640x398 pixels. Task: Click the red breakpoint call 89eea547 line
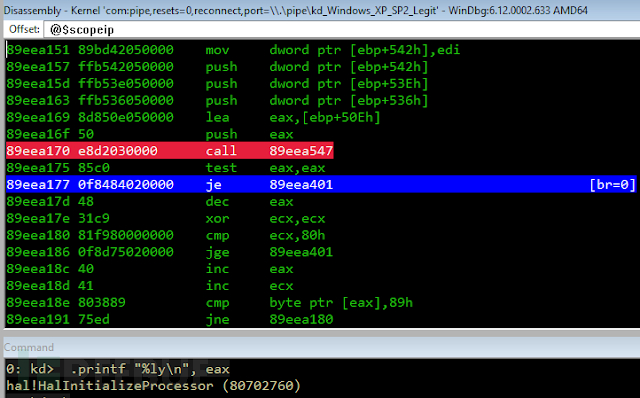[x=170, y=151]
